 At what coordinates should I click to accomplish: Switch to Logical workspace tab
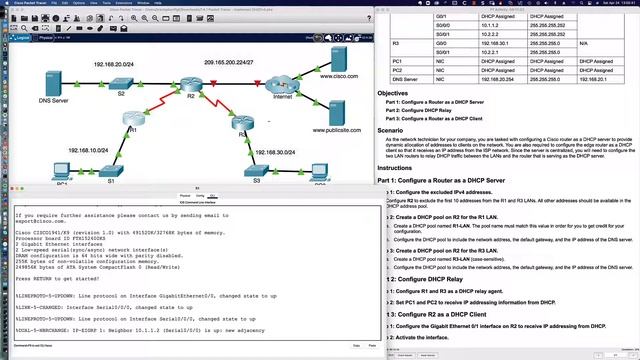[20, 38]
